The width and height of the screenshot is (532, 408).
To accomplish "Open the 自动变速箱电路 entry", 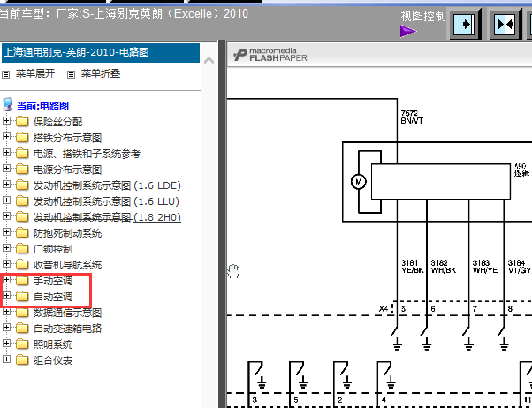I will (x=67, y=329).
